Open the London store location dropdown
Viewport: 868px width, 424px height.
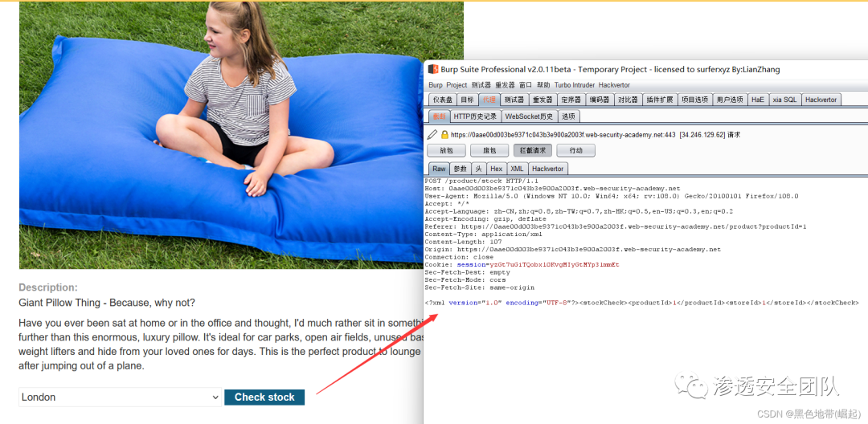tap(120, 397)
